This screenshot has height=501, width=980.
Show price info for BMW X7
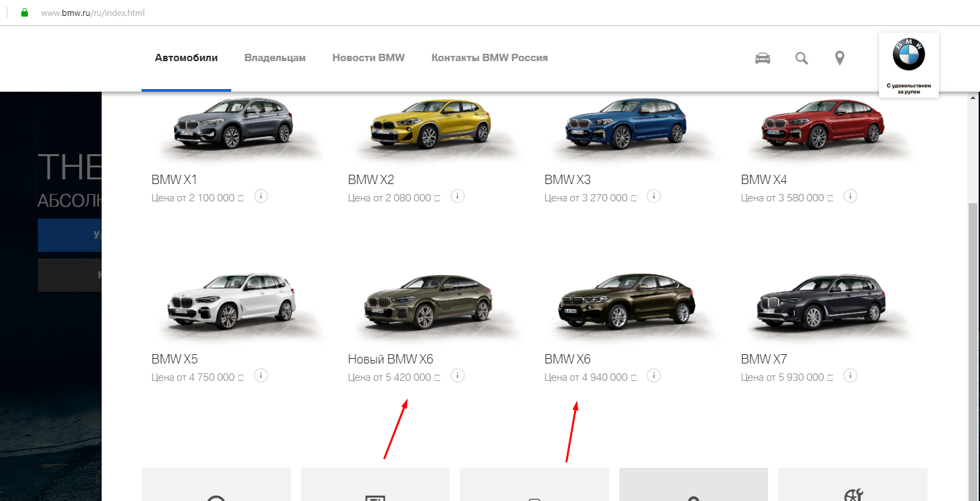click(850, 376)
